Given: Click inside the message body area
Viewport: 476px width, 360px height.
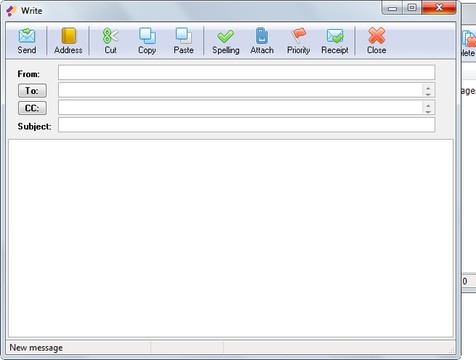Looking at the screenshot, I should 231,238.
